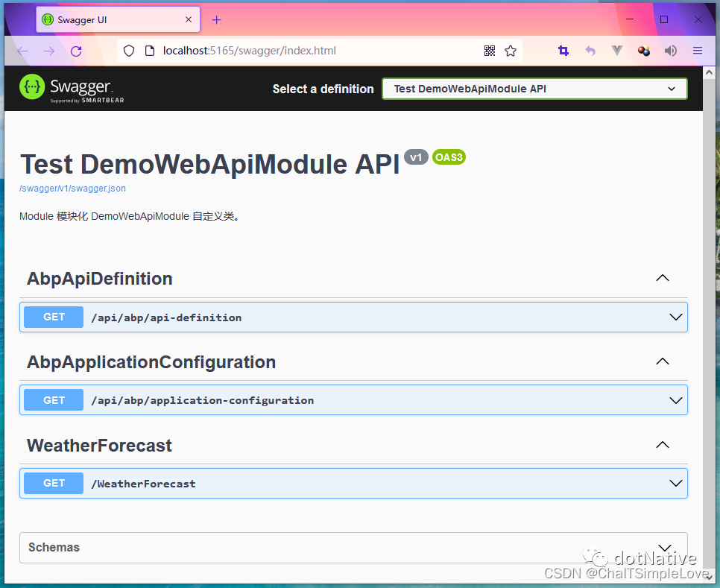Open the Select a definition dropdown
The image size is (720, 588).
pyautogui.click(x=534, y=88)
